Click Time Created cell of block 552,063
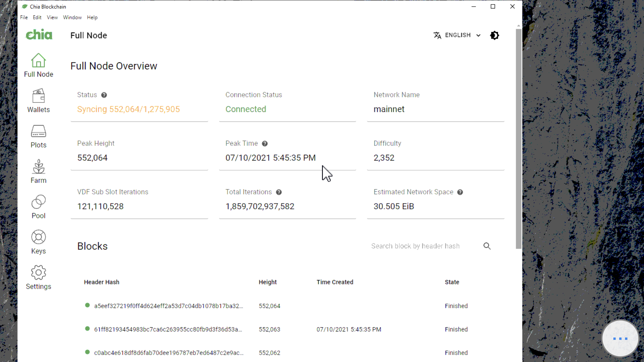 click(349, 329)
